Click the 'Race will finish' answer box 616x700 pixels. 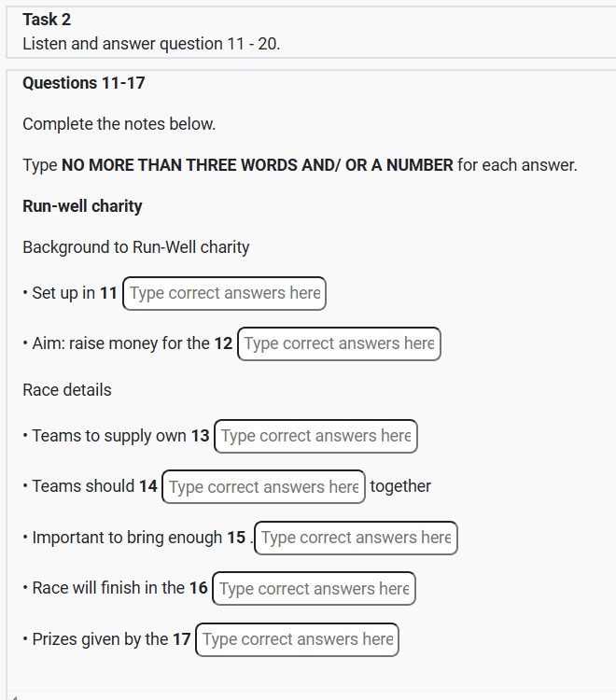click(314, 588)
